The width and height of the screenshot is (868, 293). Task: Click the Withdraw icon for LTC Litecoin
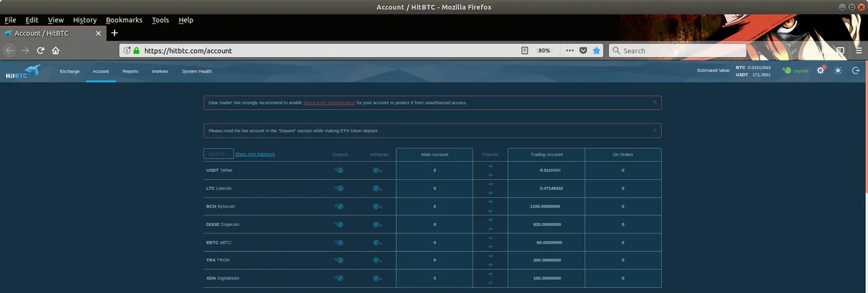click(x=378, y=189)
